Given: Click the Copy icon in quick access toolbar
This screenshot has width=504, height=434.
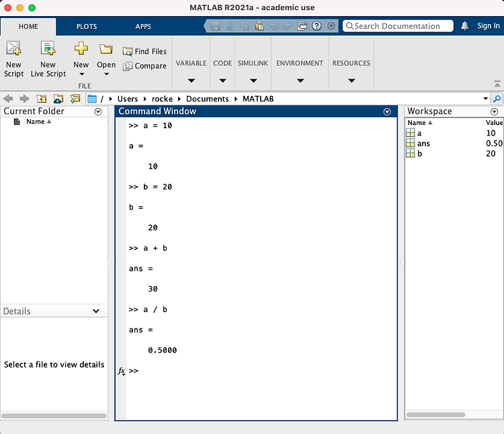Looking at the screenshot, I should [x=245, y=26].
